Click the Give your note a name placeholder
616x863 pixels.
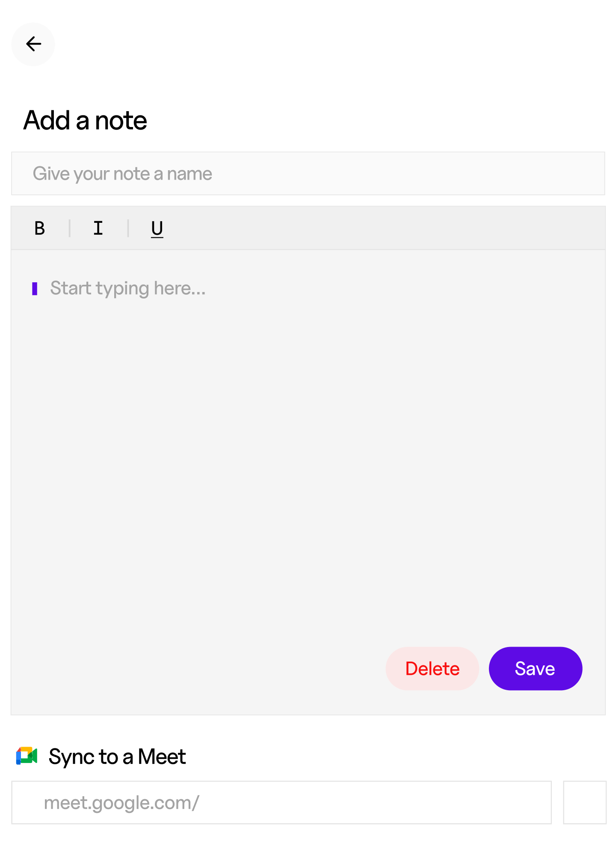pyautogui.click(x=124, y=174)
